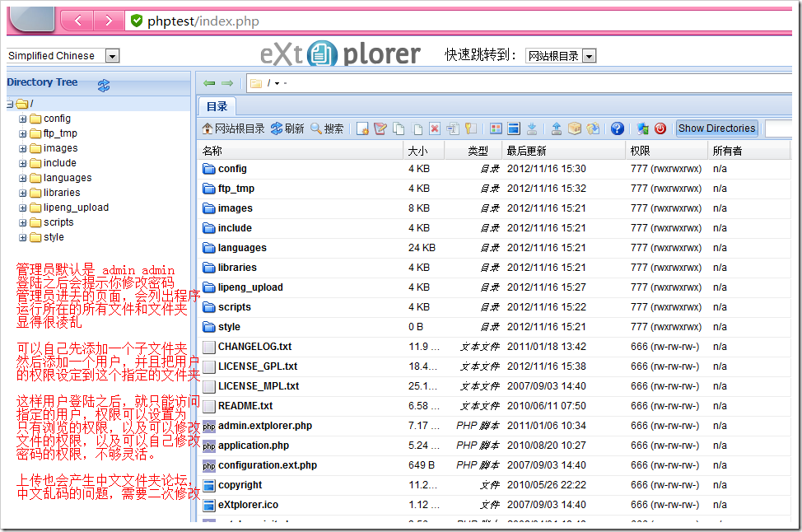Open the 网站根目录 quick jump dropdown
Image resolution: width=802 pixels, height=532 pixels.
tap(590, 56)
